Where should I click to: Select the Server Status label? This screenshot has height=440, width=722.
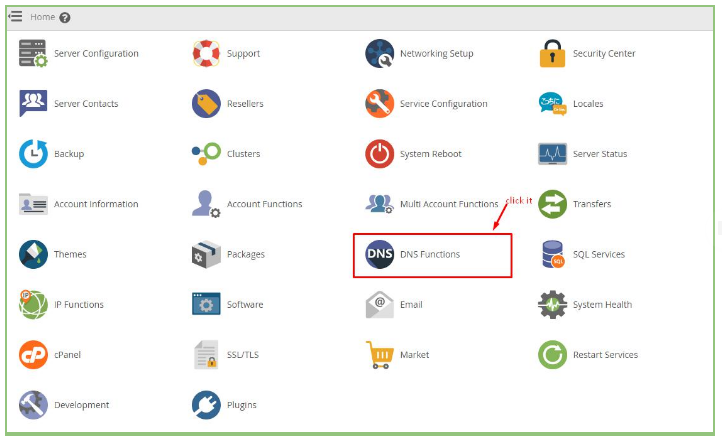pos(600,154)
